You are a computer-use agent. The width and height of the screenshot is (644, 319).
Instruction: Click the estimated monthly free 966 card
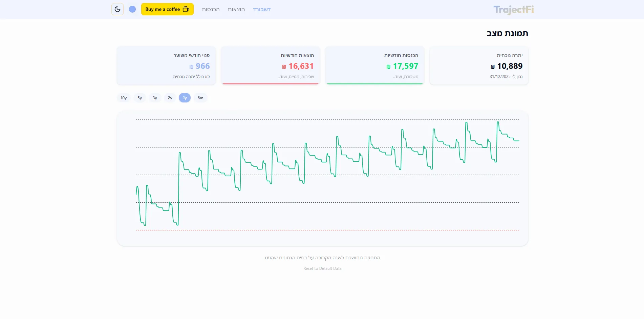click(x=166, y=65)
